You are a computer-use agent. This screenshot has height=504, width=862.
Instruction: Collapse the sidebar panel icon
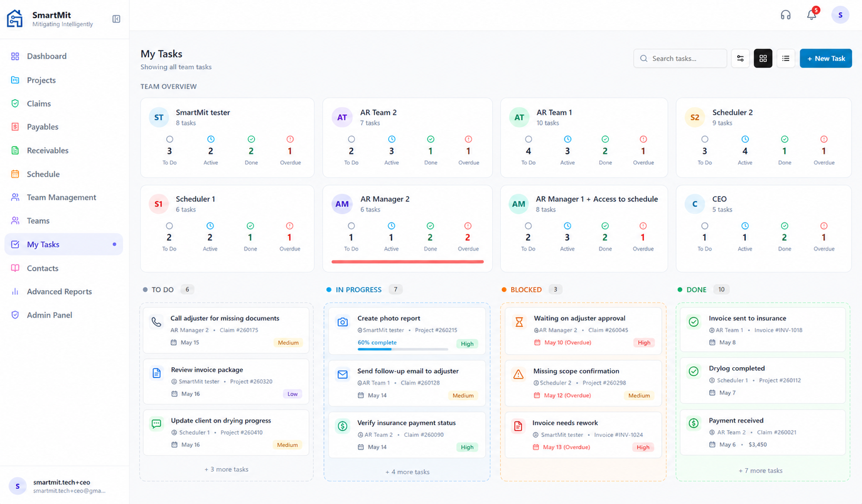coord(116,19)
